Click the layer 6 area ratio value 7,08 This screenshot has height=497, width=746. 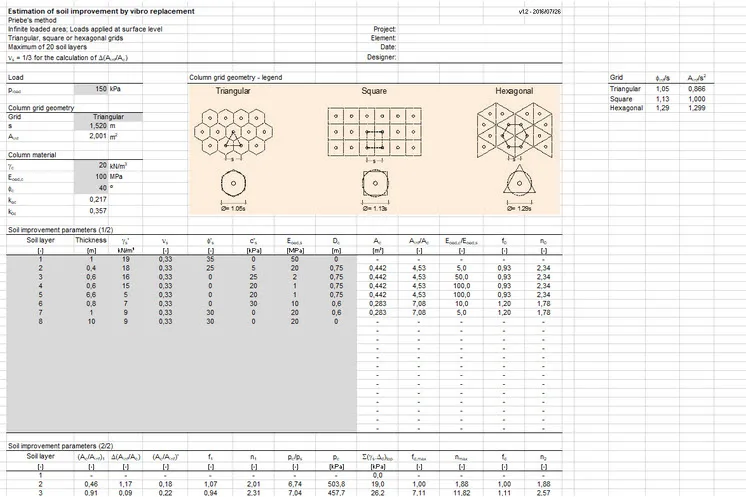419,303
